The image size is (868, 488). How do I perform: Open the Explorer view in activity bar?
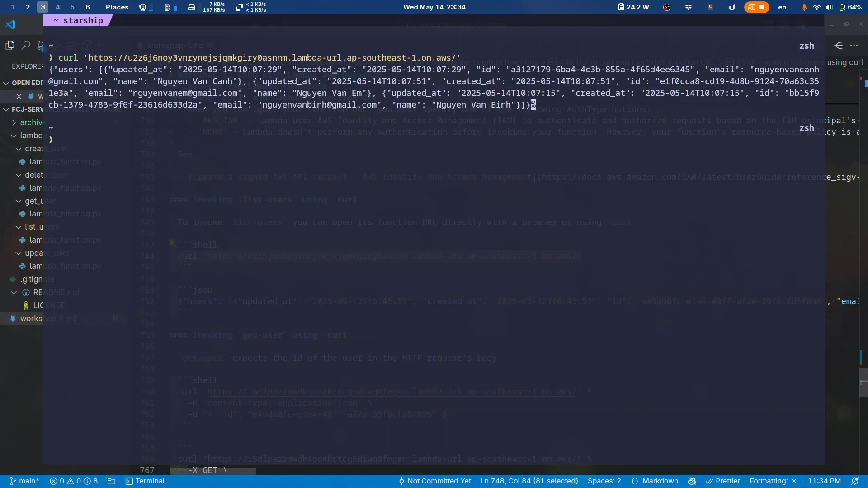pyautogui.click(x=9, y=46)
